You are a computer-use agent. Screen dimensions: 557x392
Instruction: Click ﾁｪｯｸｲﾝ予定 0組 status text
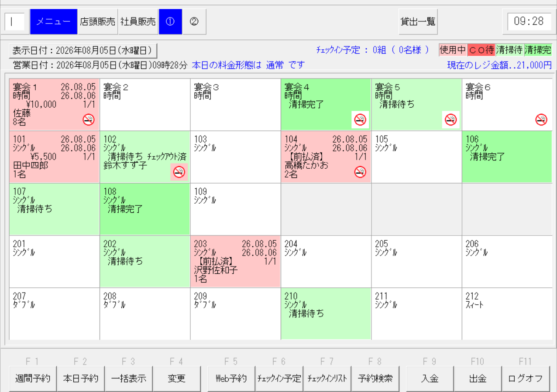click(x=373, y=50)
